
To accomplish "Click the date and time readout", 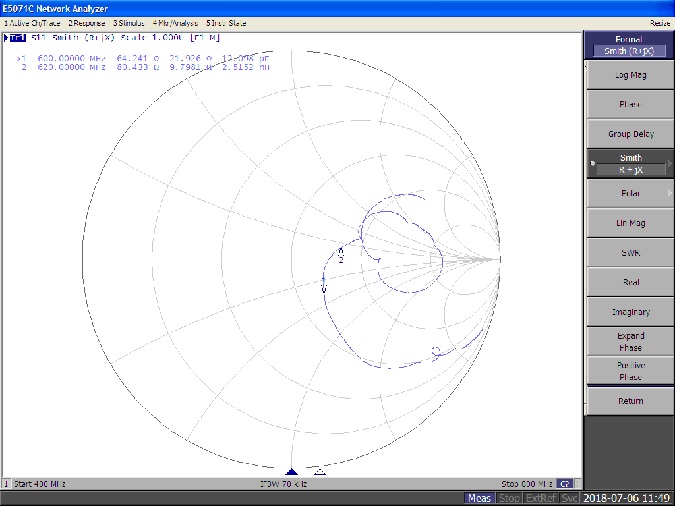I will [627, 498].
